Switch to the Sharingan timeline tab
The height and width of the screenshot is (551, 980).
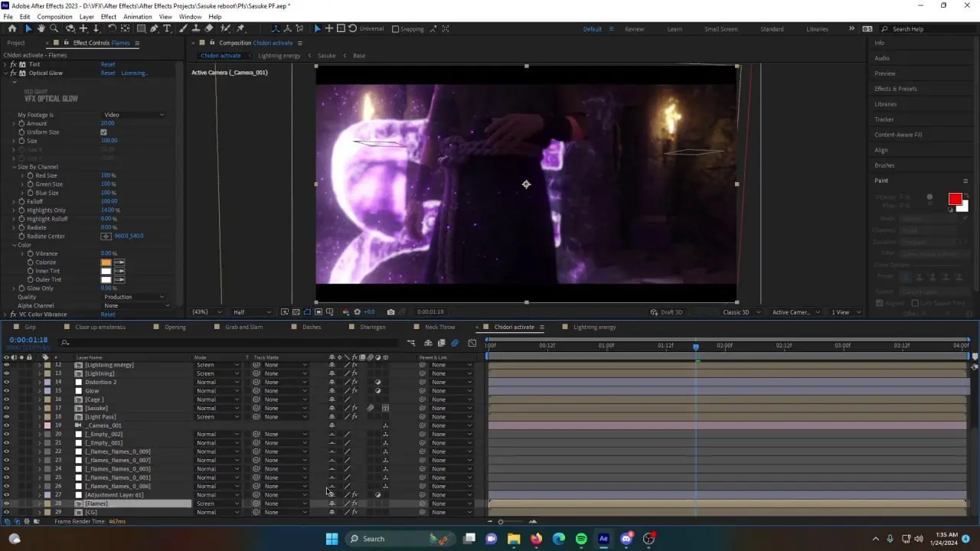373,327
